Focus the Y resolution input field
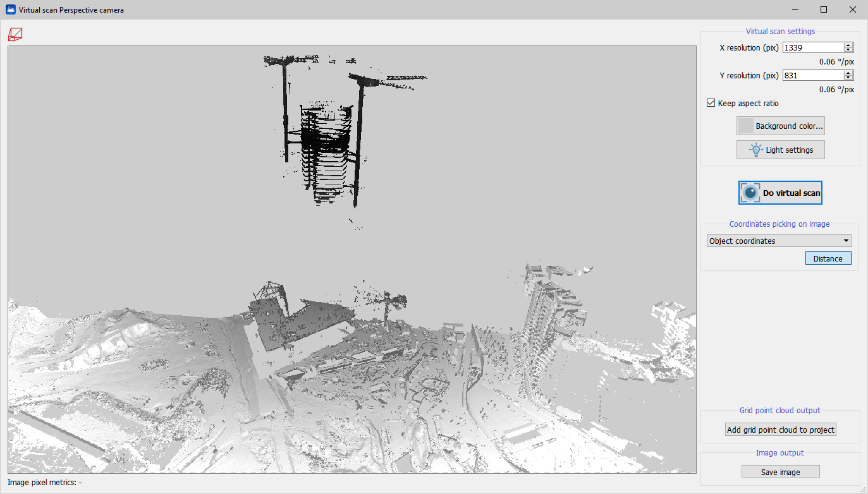Screen dimensions: 868x494 (812, 75)
